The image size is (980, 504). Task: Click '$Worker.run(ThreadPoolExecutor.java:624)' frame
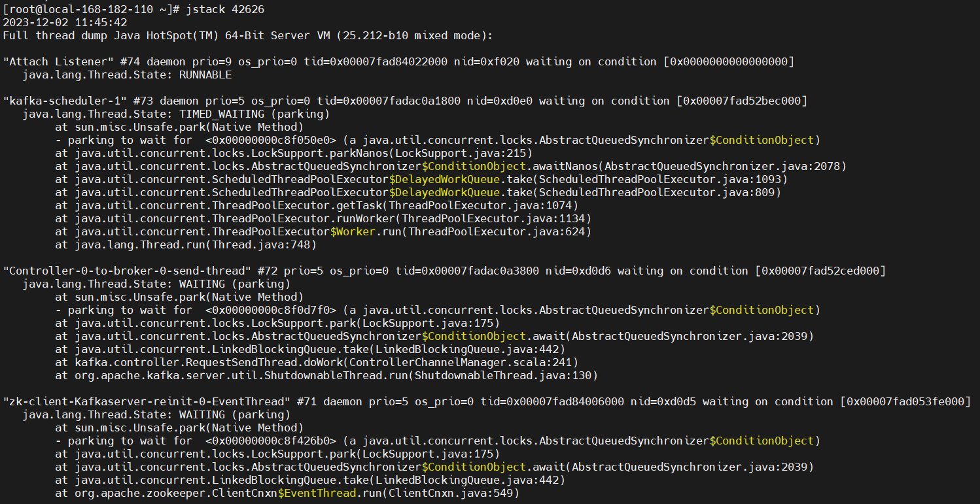pos(323,231)
